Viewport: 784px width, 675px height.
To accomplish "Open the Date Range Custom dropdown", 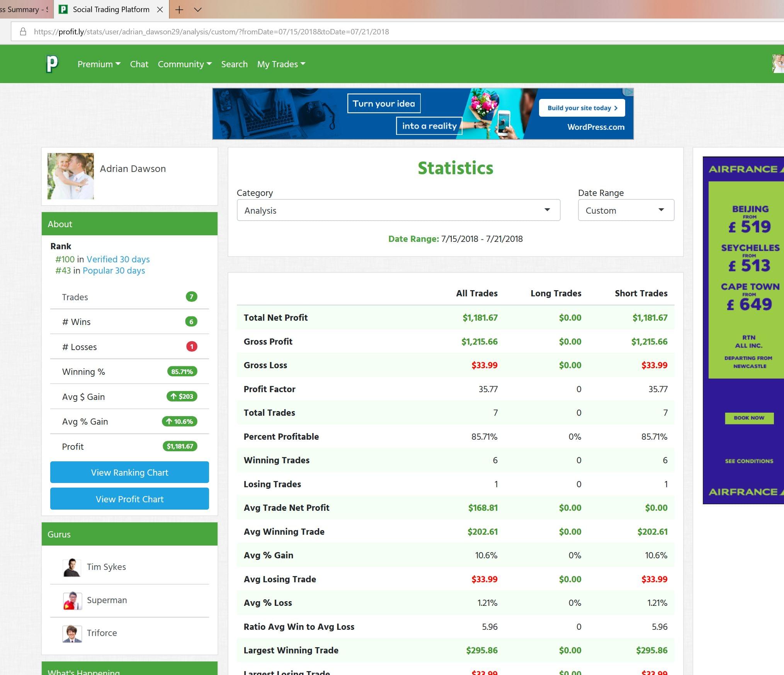I will [x=626, y=210].
